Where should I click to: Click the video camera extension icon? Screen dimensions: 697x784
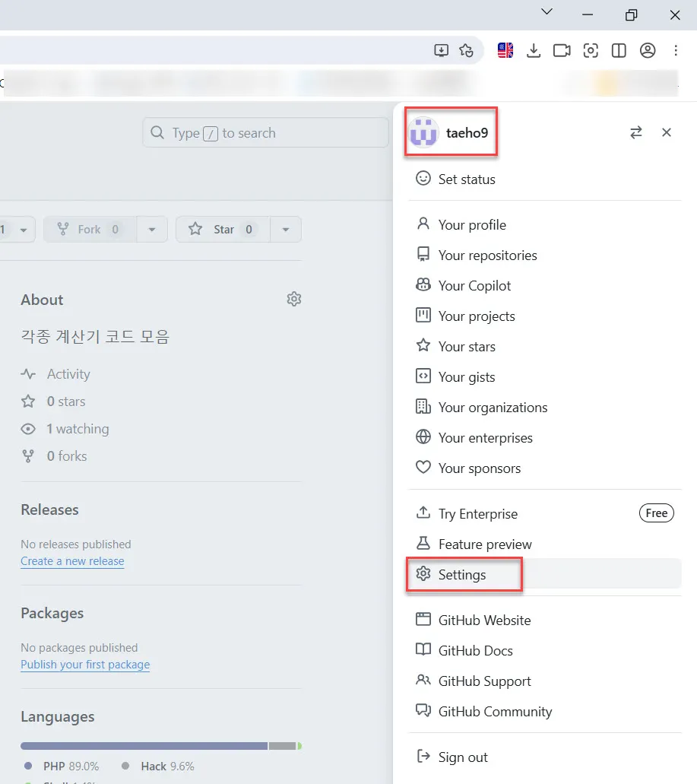(x=562, y=50)
